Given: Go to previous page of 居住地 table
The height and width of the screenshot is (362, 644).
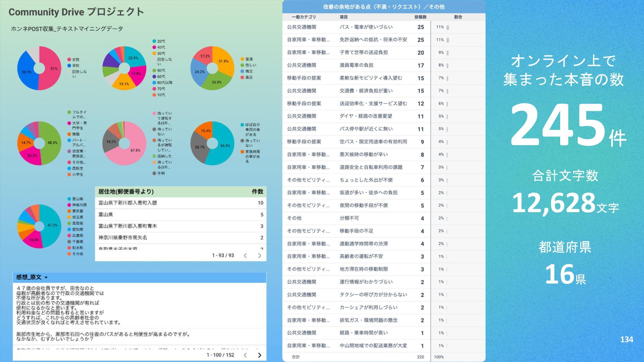Looking at the screenshot, I should tap(245, 256).
